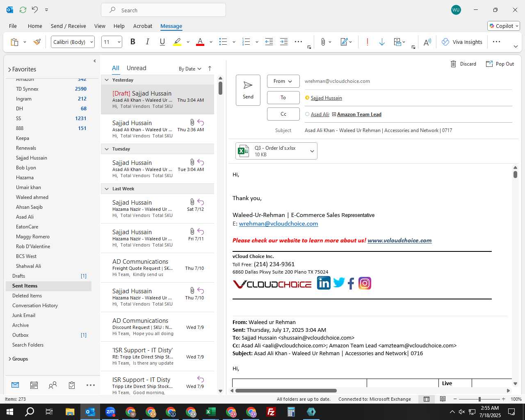Open the font name Calibri combo box
Screen dimensions: 525x420
click(73, 42)
